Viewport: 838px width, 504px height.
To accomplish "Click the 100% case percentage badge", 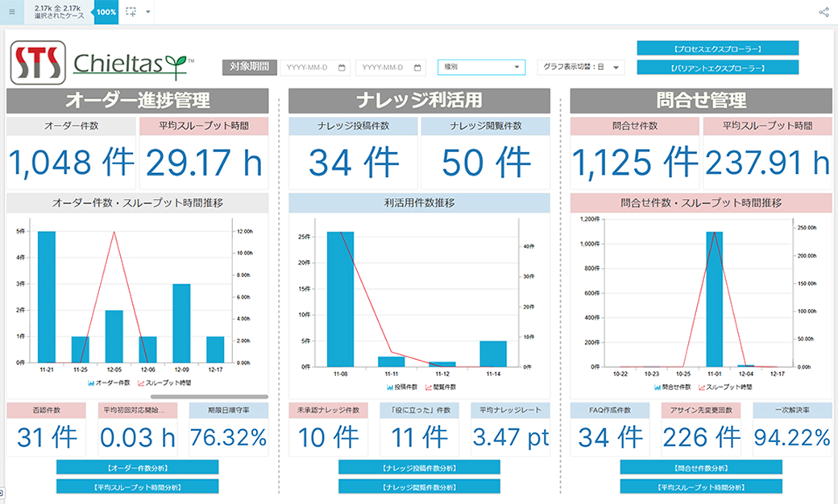I will click(106, 12).
